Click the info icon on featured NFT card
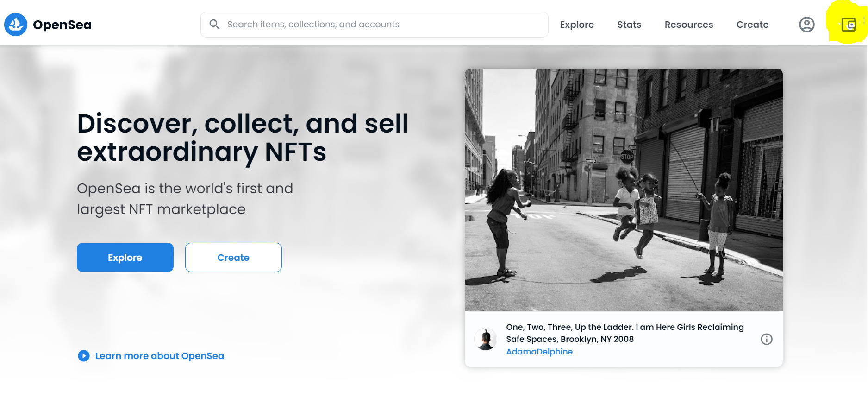The image size is (868, 398). 767,339
